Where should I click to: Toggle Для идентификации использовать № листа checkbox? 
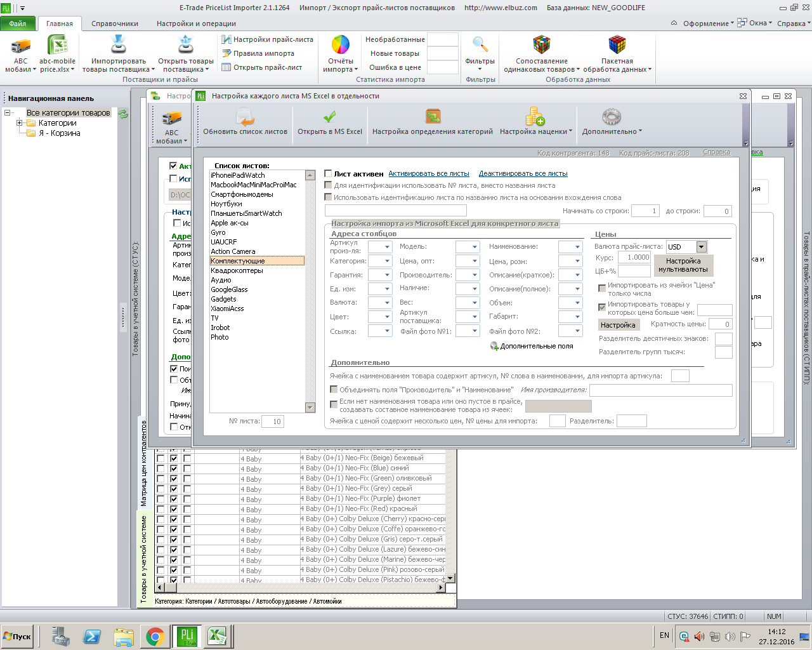328,185
